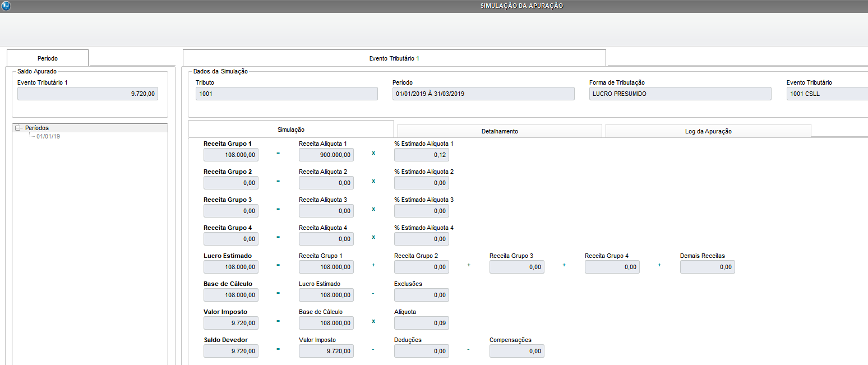Click the Base de Cálculo result field
The width and height of the screenshot is (868, 365).
pyautogui.click(x=231, y=295)
